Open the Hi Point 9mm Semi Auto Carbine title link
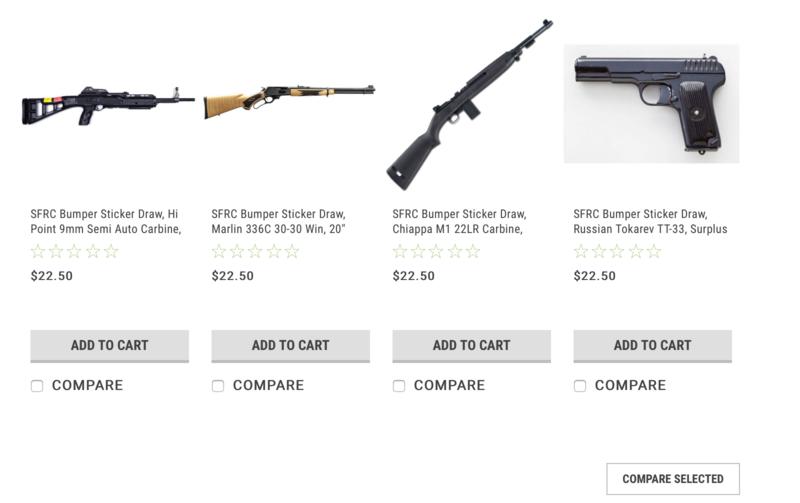Screen dimensions: 800x503 (x=106, y=221)
